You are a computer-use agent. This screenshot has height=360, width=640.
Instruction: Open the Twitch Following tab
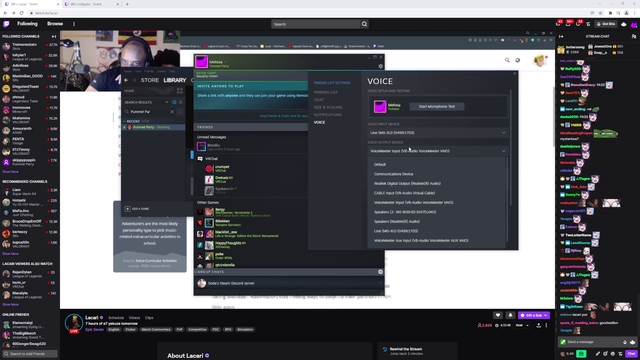[x=27, y=24]
